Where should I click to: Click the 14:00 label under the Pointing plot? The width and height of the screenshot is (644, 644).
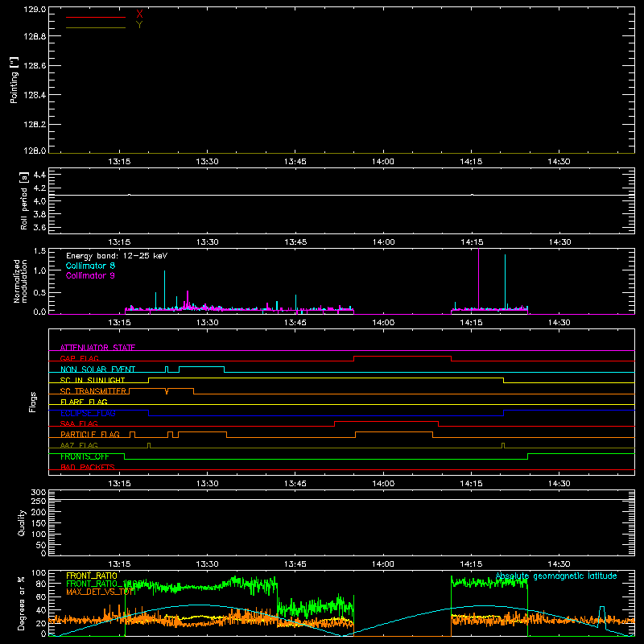coord(383,162)
